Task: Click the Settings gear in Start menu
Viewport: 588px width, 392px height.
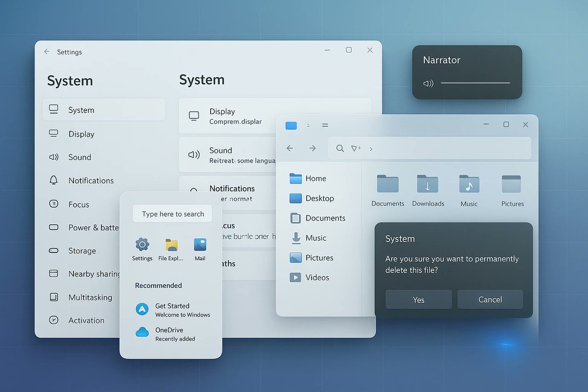Action: click(x=142, y=245)
